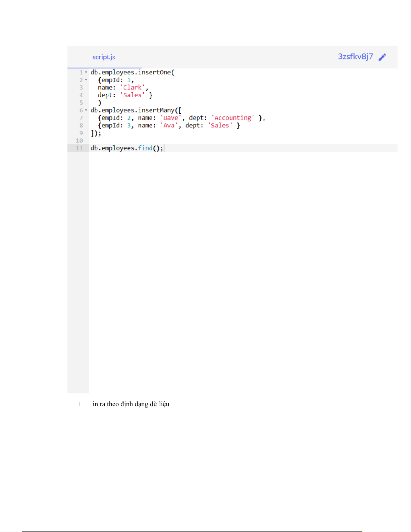Click the text 'in ra theo định dạng dữ liệu'

click(131, 404)
